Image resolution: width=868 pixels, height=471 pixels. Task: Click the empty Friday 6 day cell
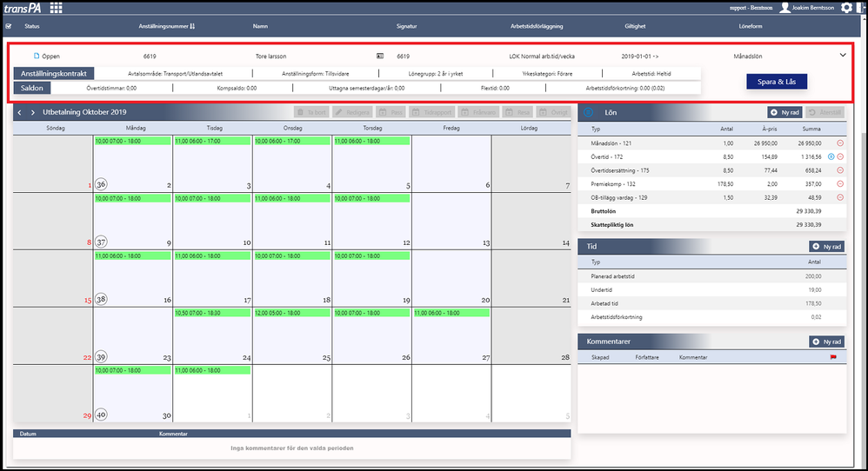451,163
